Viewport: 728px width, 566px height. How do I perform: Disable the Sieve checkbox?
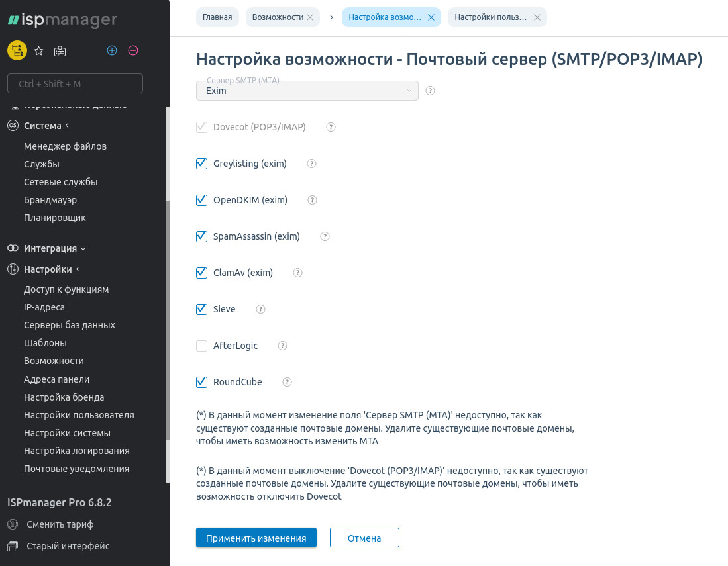pos(202,309)
